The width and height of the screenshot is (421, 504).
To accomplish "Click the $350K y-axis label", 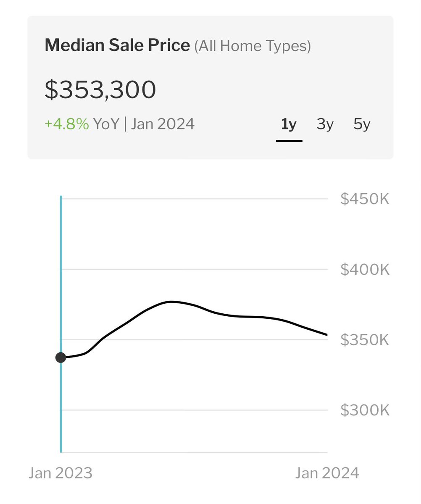I will (x=365, y=340).
